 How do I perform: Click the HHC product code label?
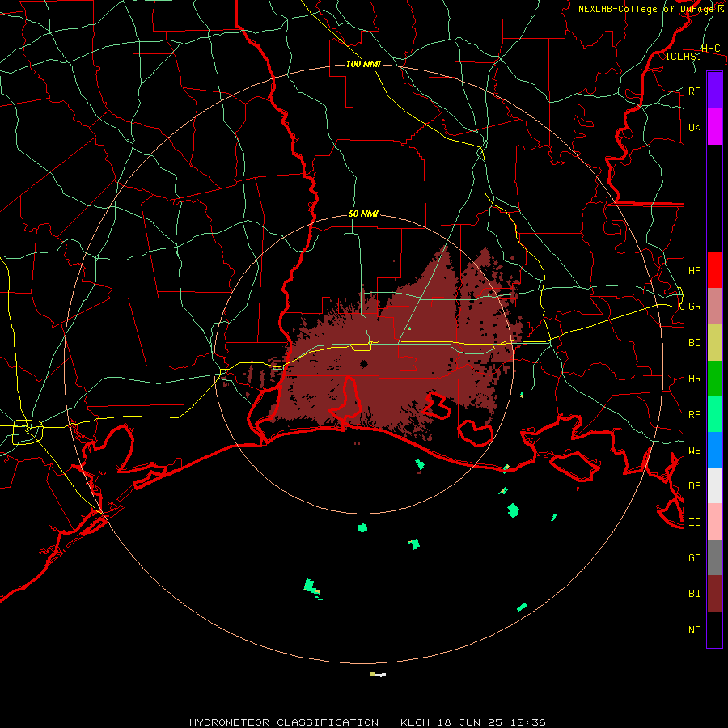710,49
